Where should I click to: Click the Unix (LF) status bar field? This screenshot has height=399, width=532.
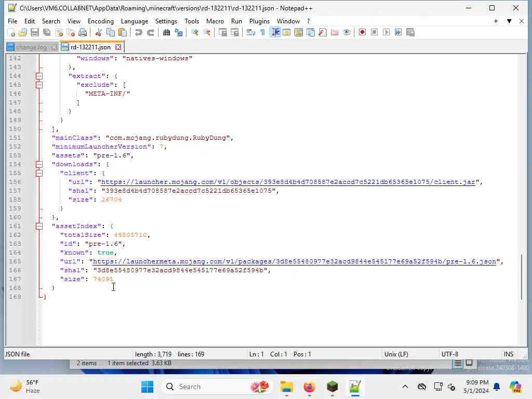(x=396, y=354)
